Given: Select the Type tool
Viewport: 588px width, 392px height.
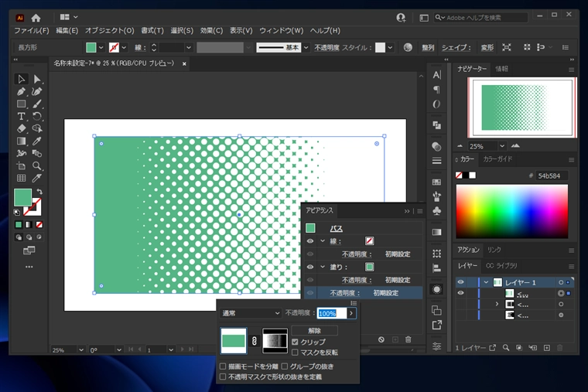Looking at the screenshot, I should (x=21, y=116).
